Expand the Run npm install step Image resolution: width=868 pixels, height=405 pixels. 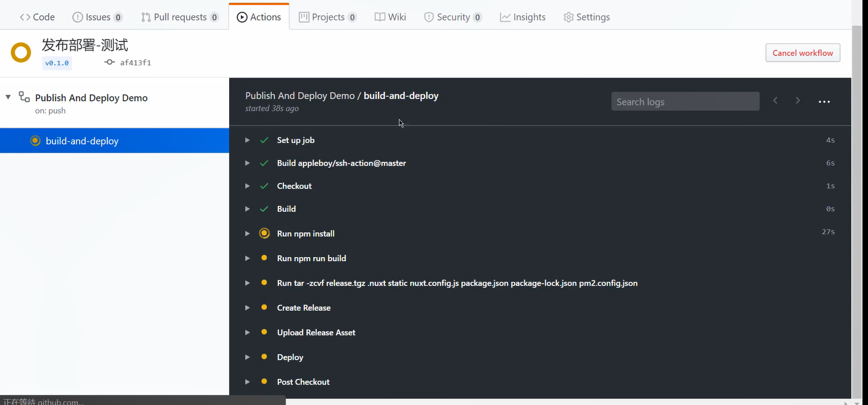click(x=247, y=234)
